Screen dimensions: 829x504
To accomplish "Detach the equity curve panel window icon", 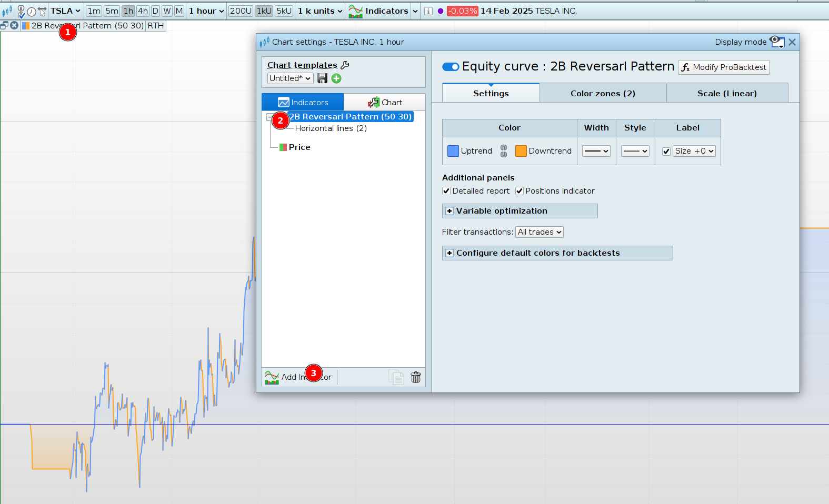I will 5,25.
